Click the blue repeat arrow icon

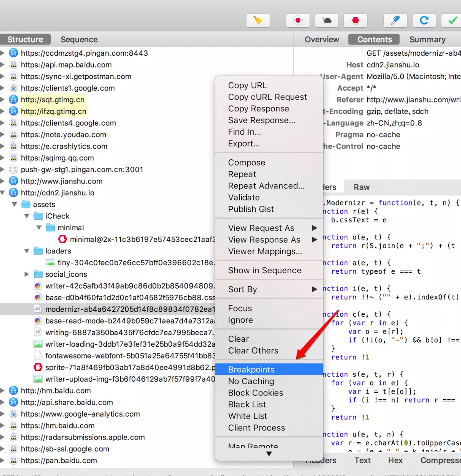[424, 20]
